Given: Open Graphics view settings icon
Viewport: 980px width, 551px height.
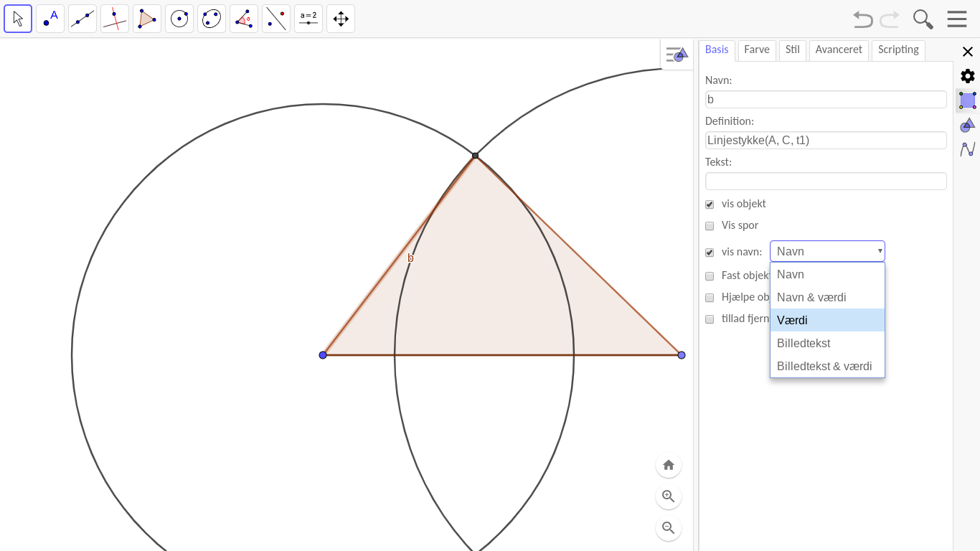Looking at the screenshot, I should pyautogui.click(x=968, y=125).
